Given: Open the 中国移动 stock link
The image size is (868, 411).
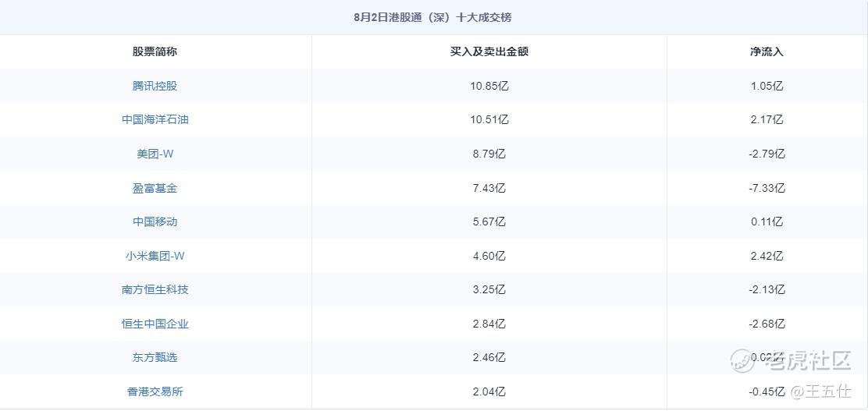Looking at the screenshot, I should 155,221.
